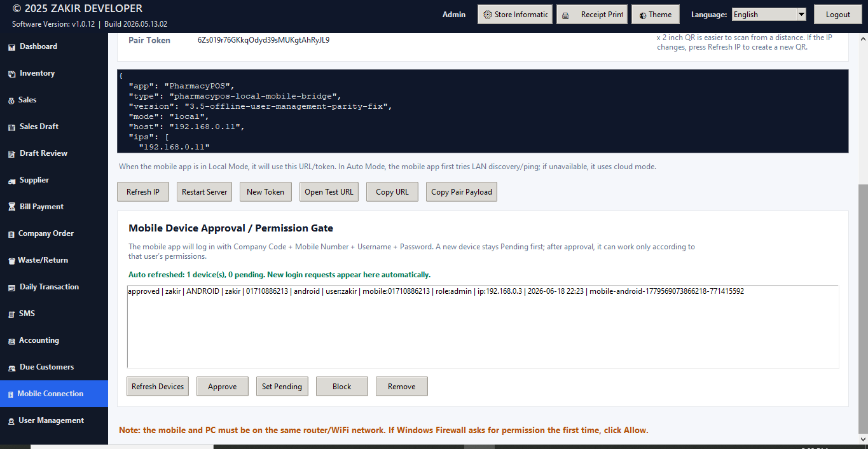Open Draft Review via its icon

[x=11, y=154]
